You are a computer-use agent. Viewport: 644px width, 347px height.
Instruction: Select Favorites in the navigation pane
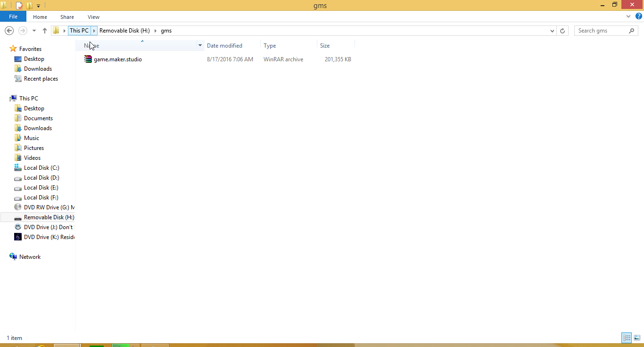[x=30, y=49]
